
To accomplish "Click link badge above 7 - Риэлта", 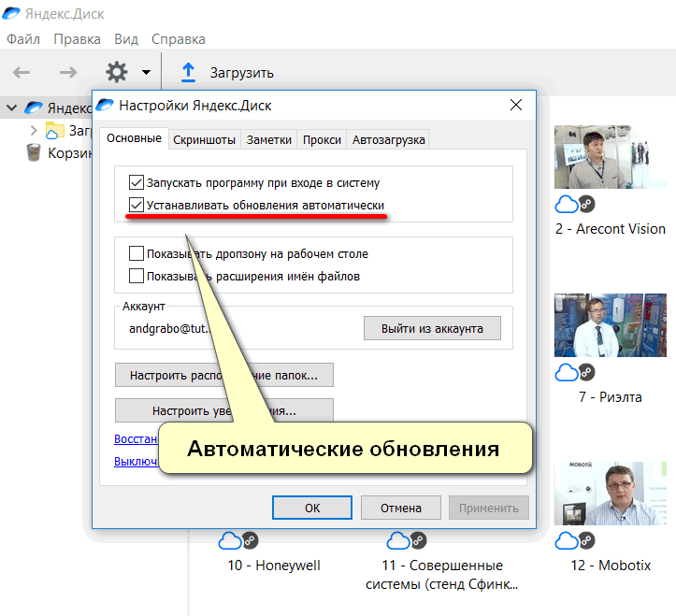I will pos(586,372).
